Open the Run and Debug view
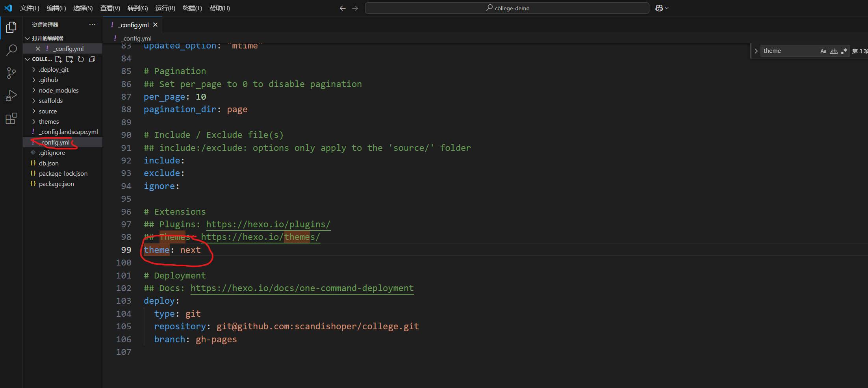Viewport: 868px width, 388px height. [x=11, y=96]
